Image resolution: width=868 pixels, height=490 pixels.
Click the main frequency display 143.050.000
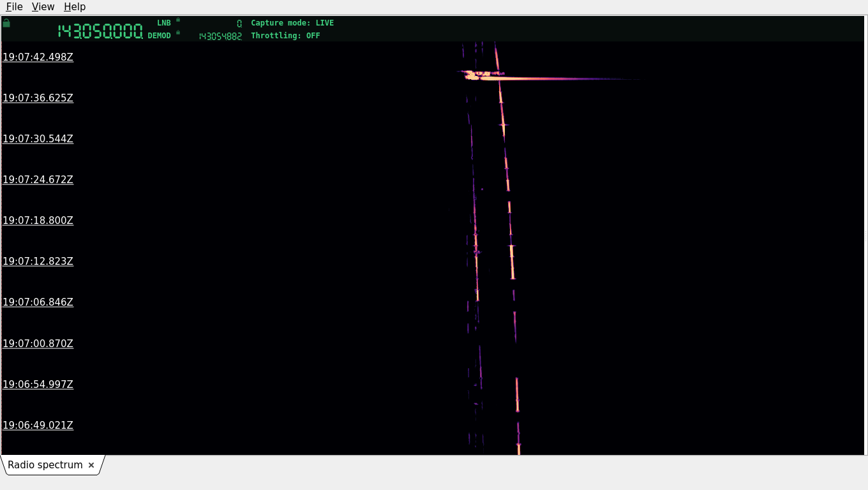pos(100,31)
